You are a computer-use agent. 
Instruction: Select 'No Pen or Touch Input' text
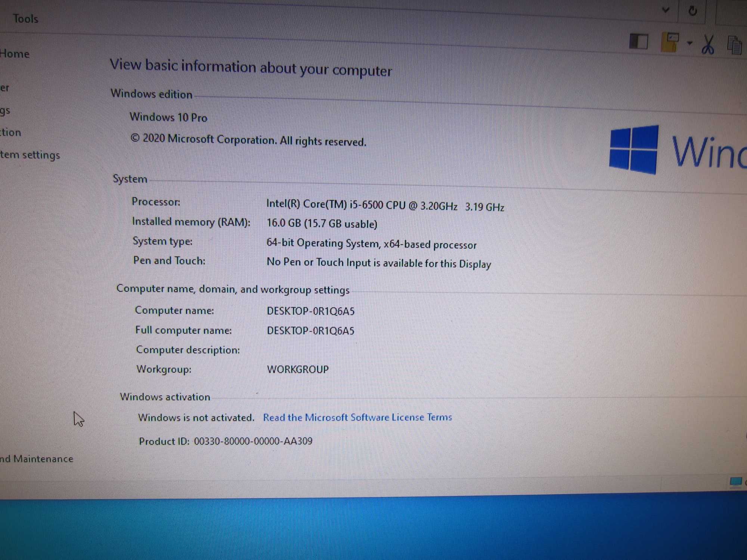[319, 262]
